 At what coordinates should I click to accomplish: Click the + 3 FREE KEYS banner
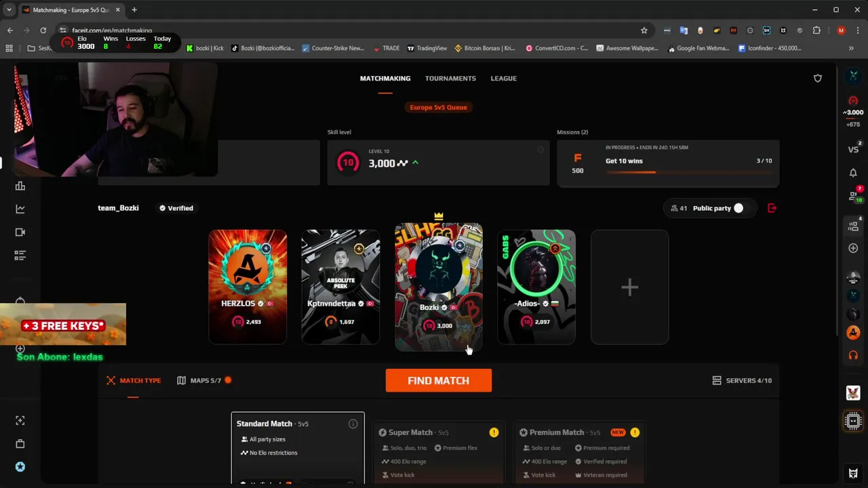click(63, 325)
